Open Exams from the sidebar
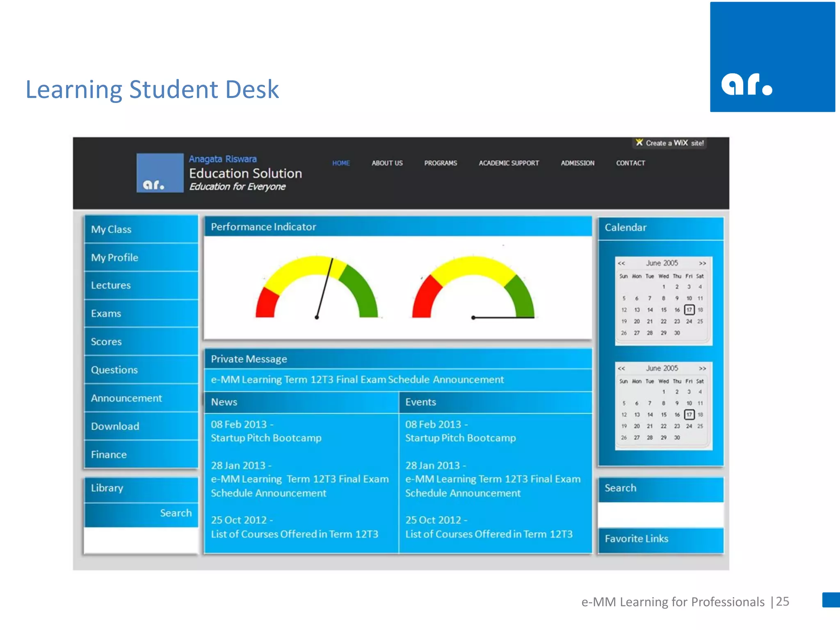Image resolution: width=840 pixels, height=630 pixels. 141,313
